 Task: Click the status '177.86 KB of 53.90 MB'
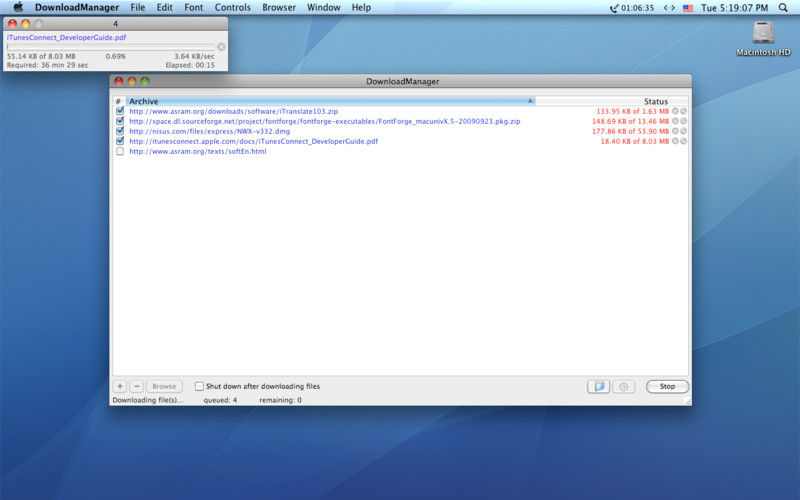tap(630, 131)
